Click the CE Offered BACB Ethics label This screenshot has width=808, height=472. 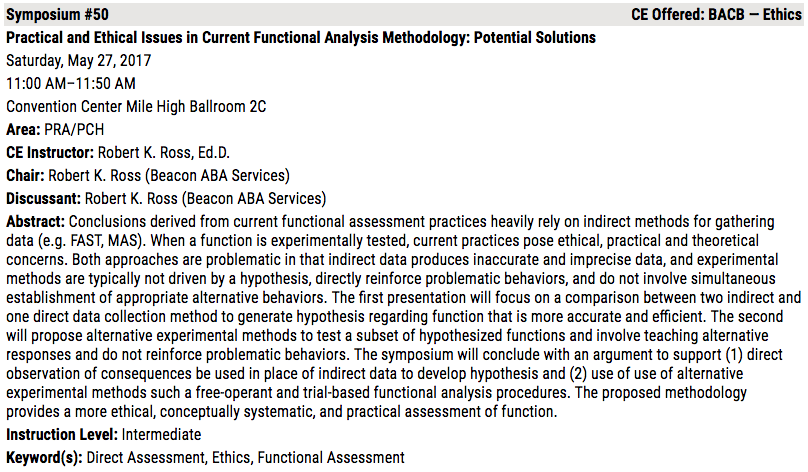[716, 14]
